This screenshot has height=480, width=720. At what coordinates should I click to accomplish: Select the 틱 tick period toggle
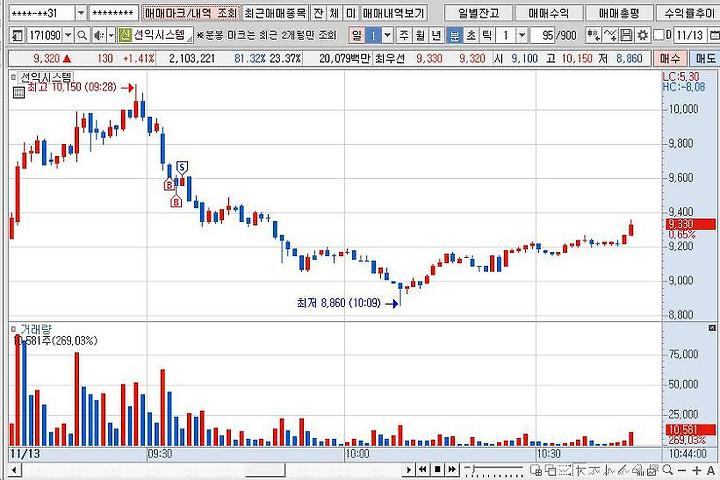[487, 35]
